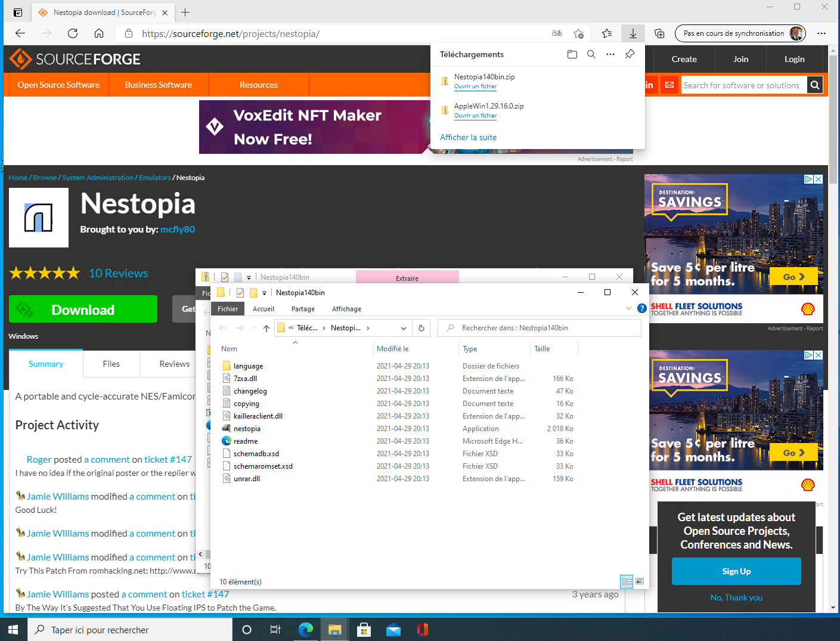The height and width of the screenshot is (641, 840).
Task: Open the recent locations dropdown in Explorer
Action: click(x=254, y=328)
